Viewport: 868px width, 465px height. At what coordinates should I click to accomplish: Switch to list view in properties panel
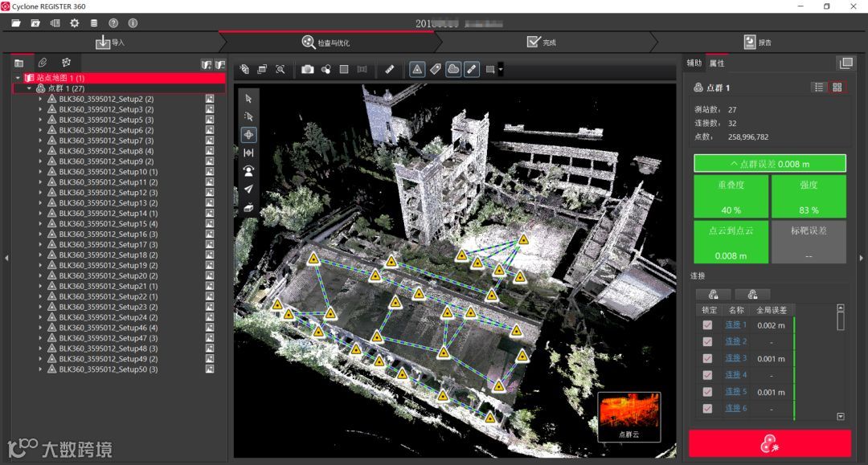(819, 88)
